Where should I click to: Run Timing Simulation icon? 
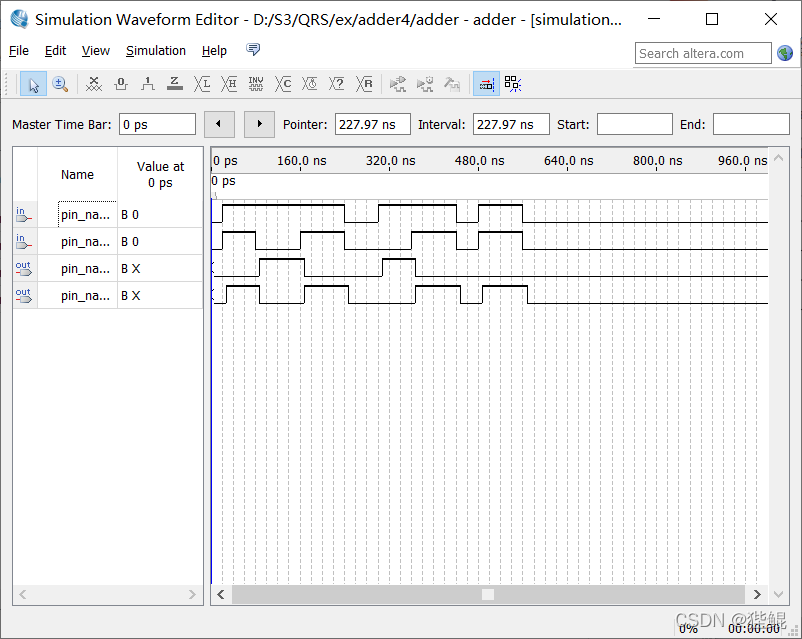click(425, 84)
